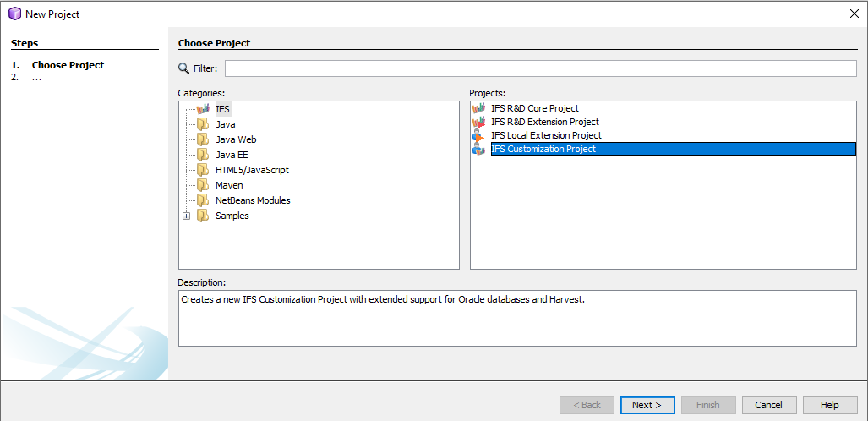Click the Java EE folder icon
Image resolution: width=868 pixels, height=421 pixels.
[x=203, y=155]
